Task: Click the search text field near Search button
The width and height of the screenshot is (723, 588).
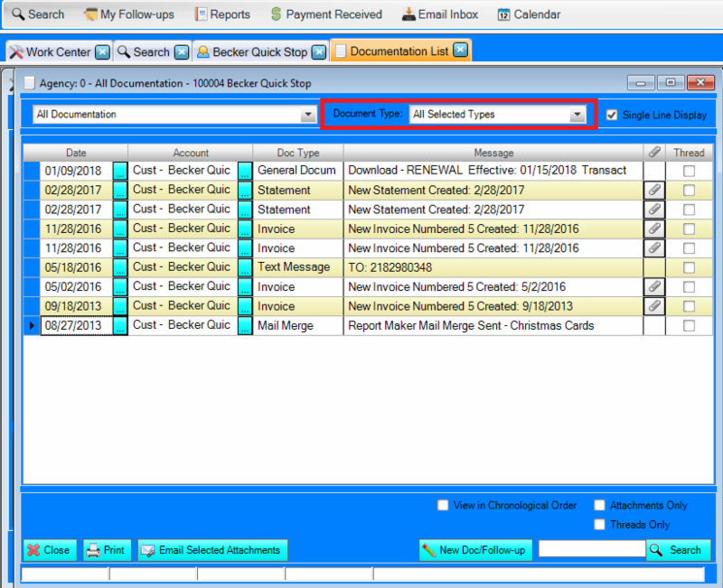Action: tap(591, 549)
